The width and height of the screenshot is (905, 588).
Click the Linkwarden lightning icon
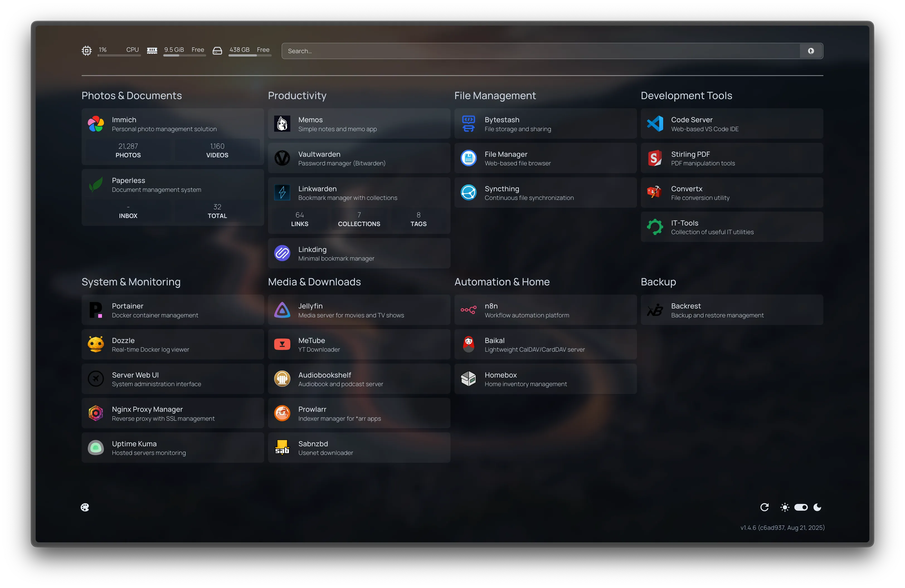282,193
